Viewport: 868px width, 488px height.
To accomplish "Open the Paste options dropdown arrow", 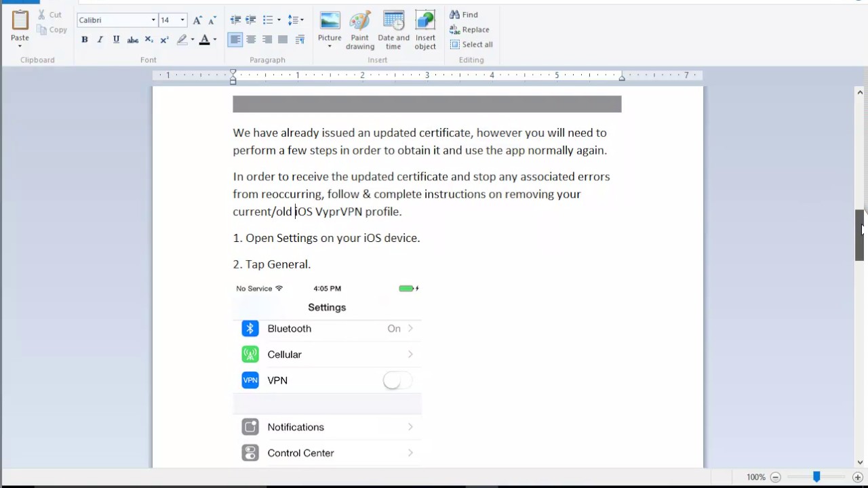I will tap(20, 46).
